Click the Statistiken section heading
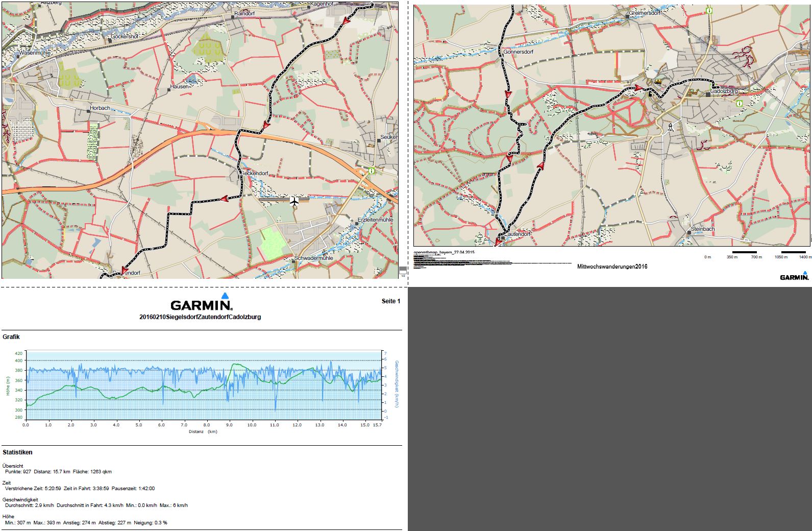The image size is (812, 531). coord(17,452)
